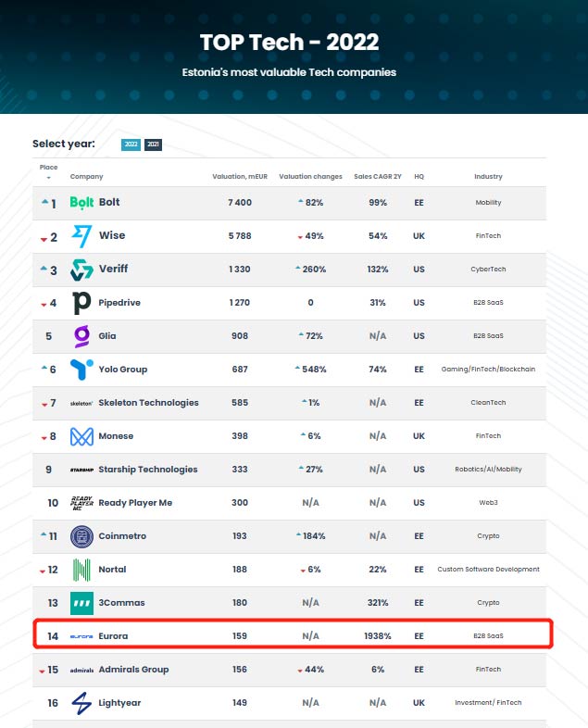Sort table by Place column arrow
Screen dimensions: 588x728
click(x=48, y=177)
